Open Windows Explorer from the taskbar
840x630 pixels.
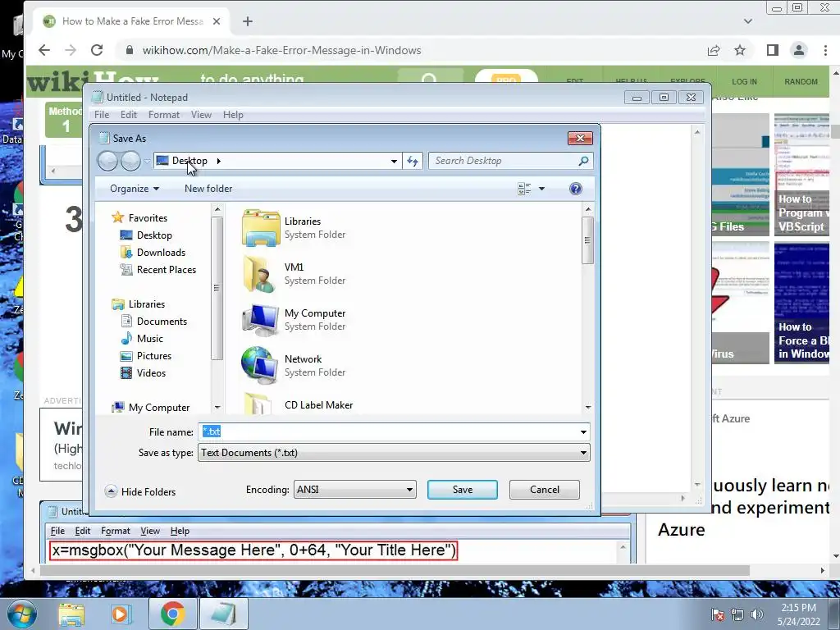click(x=71, y=614)
